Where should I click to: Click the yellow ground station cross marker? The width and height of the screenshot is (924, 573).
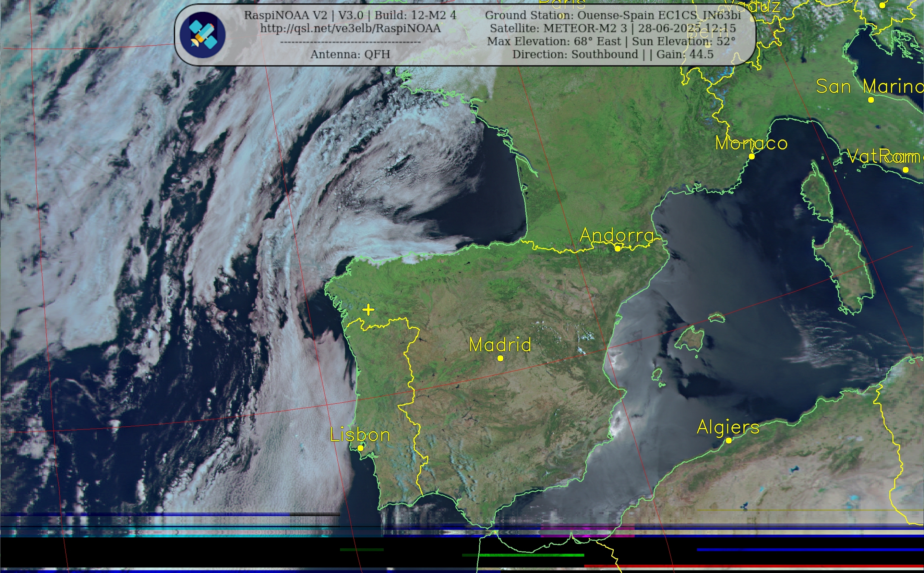tap(368, 309)
